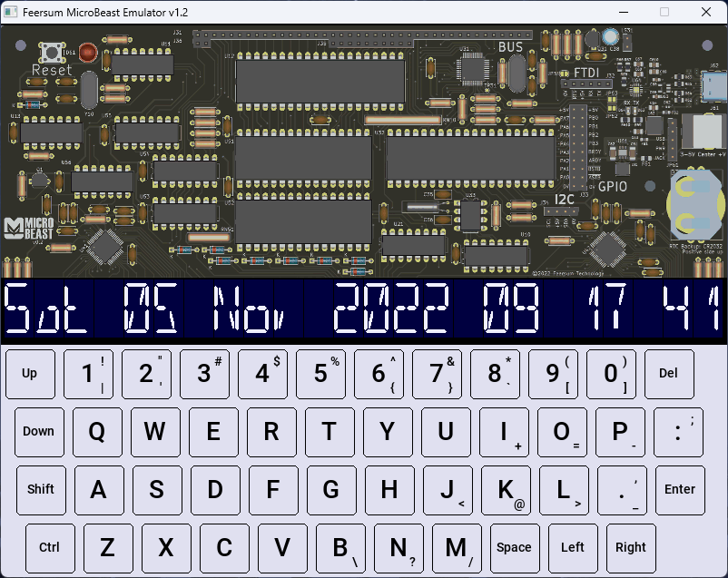
Task: Tap the 5 key with percent sign
Action: pyautogui.click(x=320, y=374)
